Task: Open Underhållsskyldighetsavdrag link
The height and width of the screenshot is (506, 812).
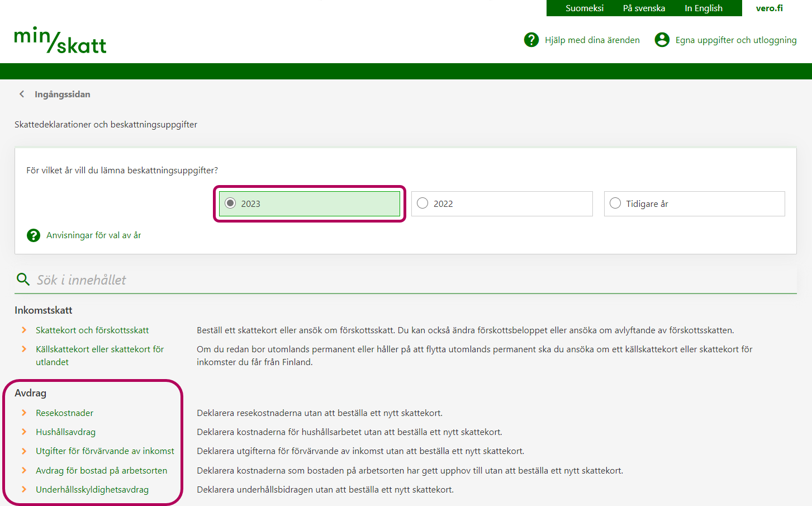Action: [x=92, y=490]
